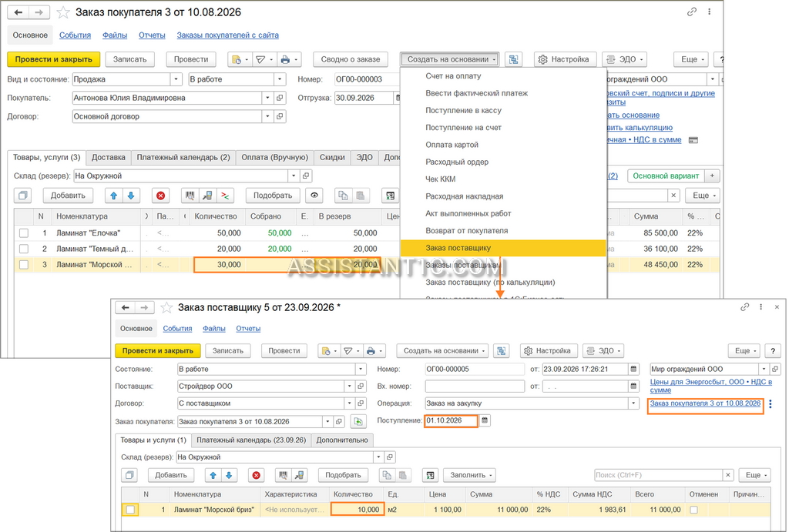Move row up in supplier order table
The width and height of the screenshot is (789, 532).
click(x=213, y=475)
